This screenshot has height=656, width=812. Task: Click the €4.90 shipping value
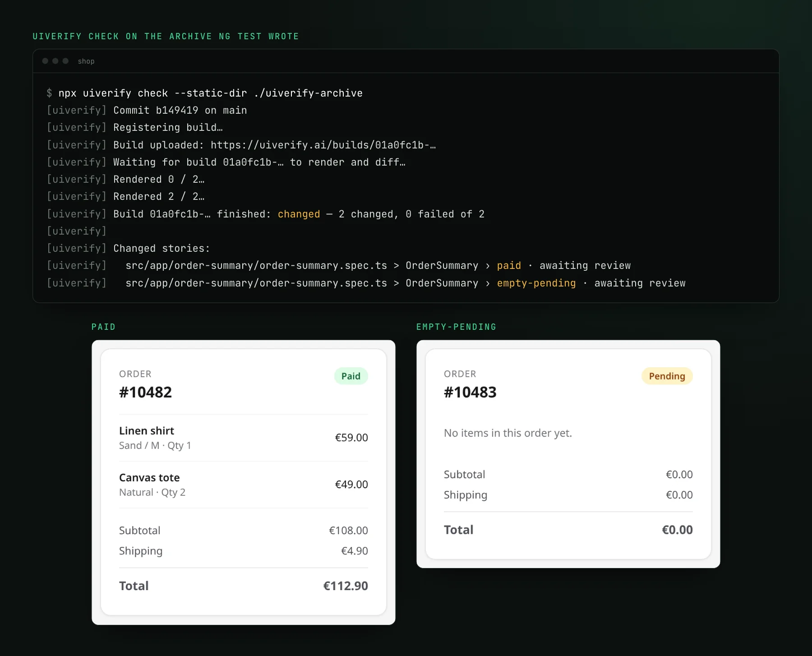pos(355,550)
